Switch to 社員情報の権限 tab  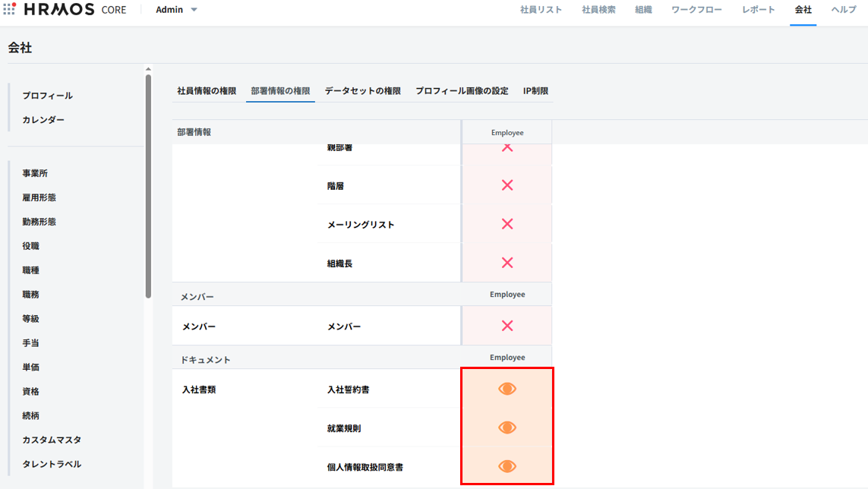[207, 91]
